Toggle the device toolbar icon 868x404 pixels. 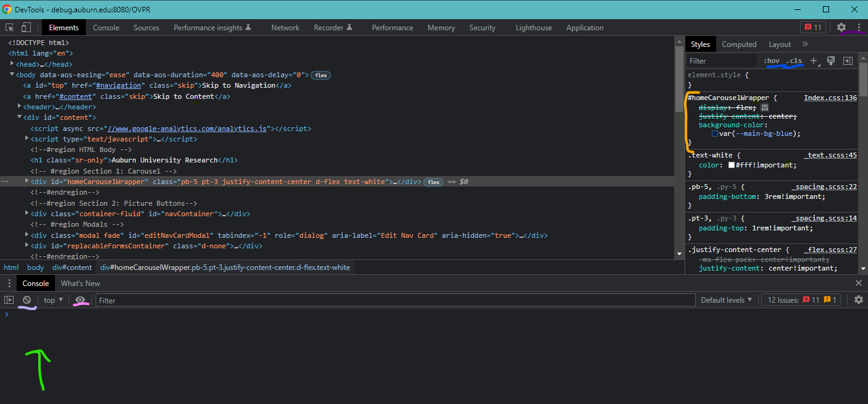tap(26, 27)
